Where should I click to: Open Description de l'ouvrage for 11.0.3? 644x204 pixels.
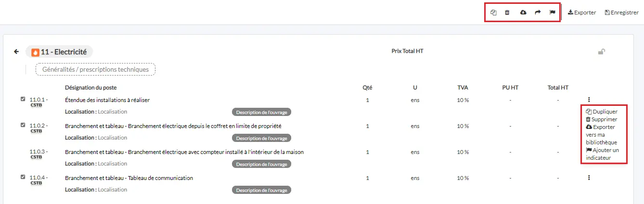click(262, 164)
